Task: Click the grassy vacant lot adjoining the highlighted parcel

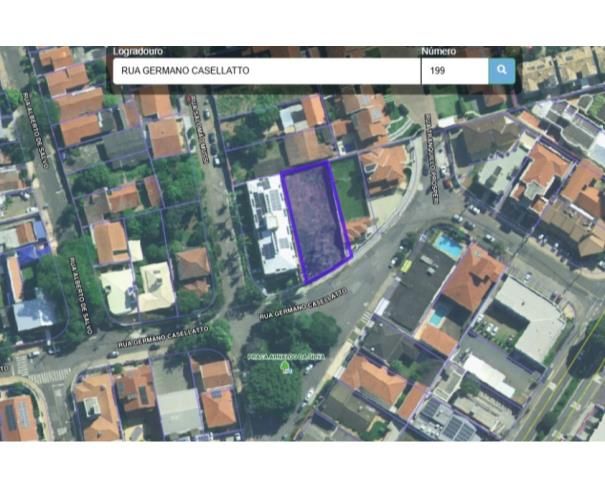Action: tap(350, 188)
